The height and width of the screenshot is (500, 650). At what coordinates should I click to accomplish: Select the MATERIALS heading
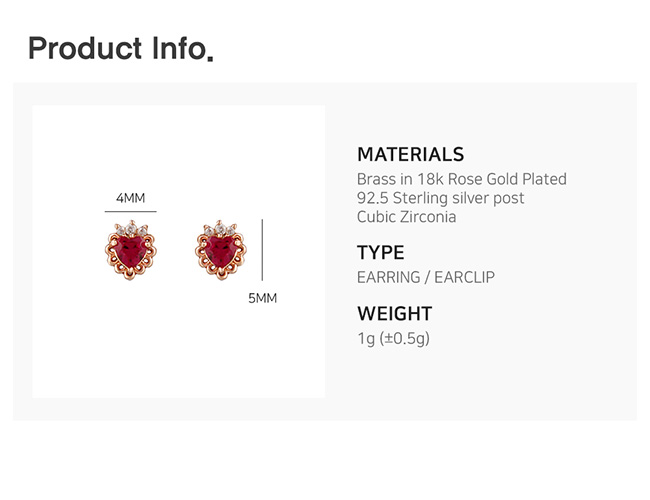tap(410, 154)
